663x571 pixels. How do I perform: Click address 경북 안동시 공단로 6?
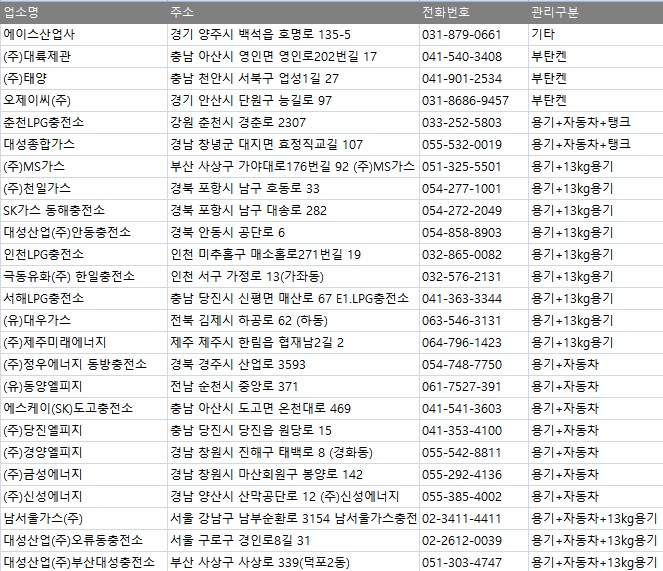[x=227, y=233]
